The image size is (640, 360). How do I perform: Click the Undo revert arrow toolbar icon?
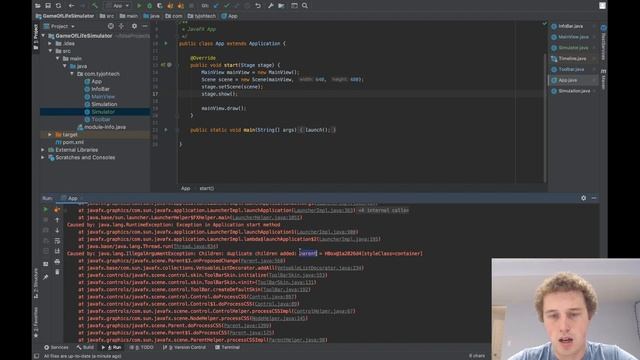[x=258, y=6]
